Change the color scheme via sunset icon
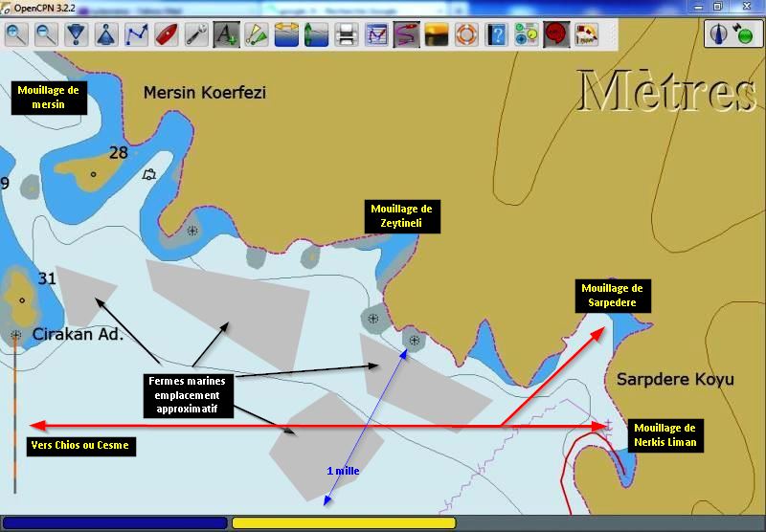 click(x=436, y=35)
